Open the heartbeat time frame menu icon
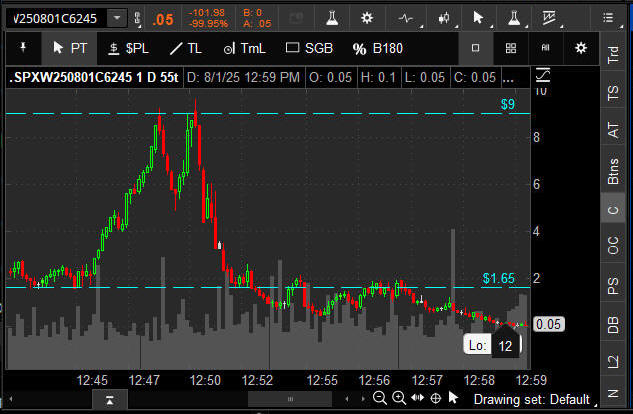633x414 pixels. click(x=406, y=18)
